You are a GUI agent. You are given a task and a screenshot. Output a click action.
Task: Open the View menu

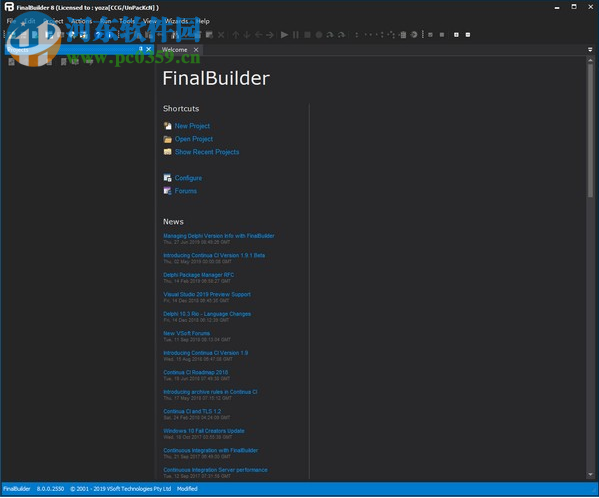150,21
